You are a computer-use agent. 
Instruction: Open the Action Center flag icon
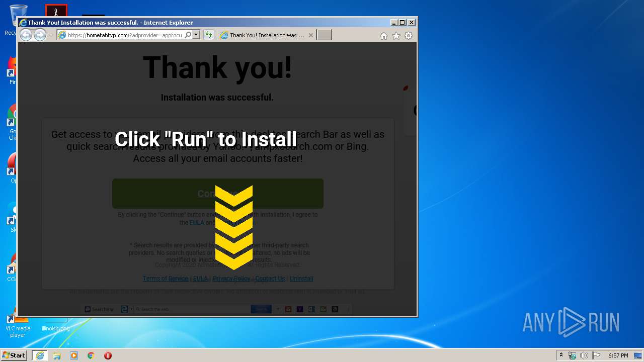pyautogui.click(x=596, y=355)
